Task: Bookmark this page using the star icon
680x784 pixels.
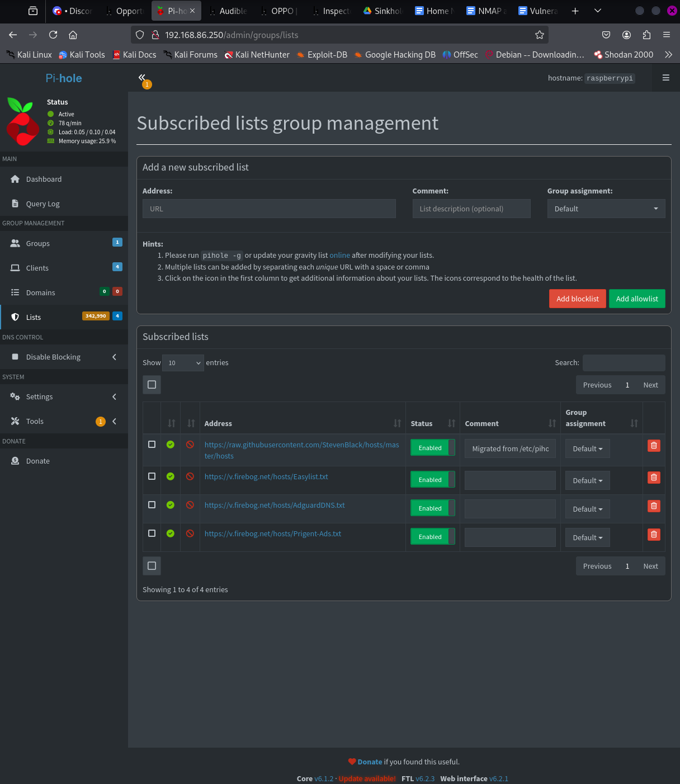Action: click(539, 35)
